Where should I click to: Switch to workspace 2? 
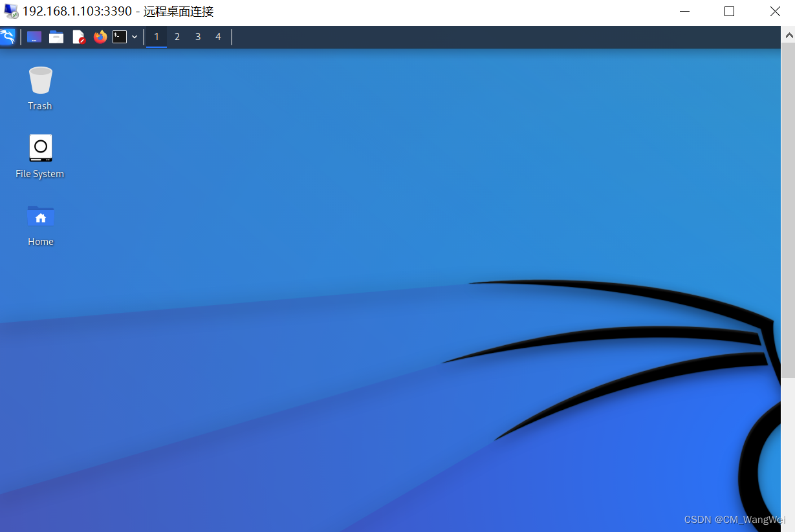(177, 37)
